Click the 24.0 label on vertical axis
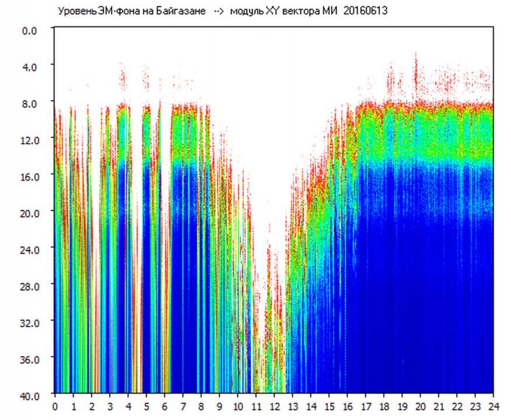This screenshot has height=420, width=511. [x=27, y=250]
